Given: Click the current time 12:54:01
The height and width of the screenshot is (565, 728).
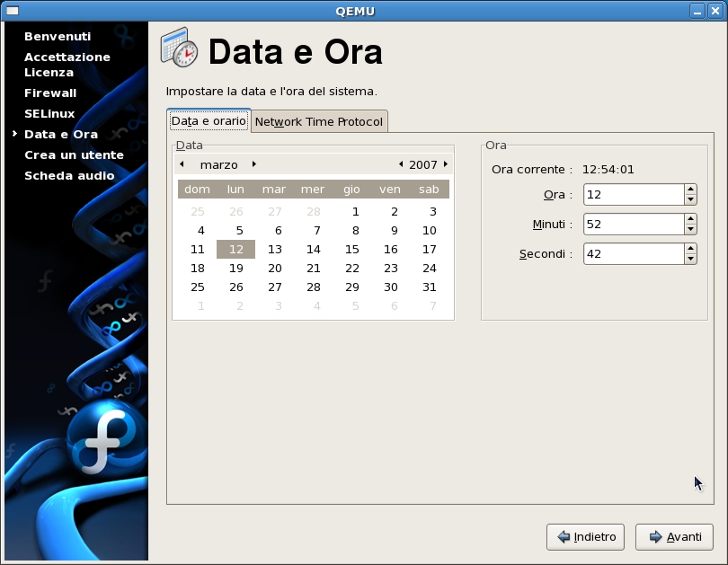Looking at the screenshot, I should tap(608, 170).
